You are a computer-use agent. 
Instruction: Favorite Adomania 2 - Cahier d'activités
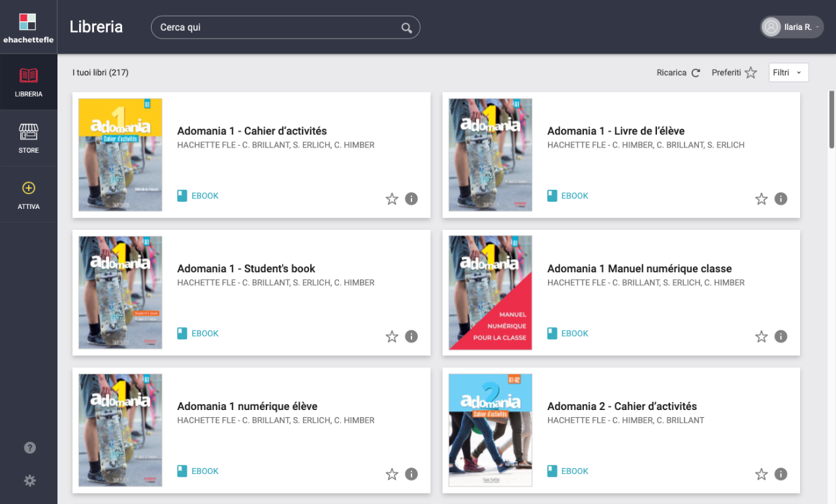pos(762,475)
